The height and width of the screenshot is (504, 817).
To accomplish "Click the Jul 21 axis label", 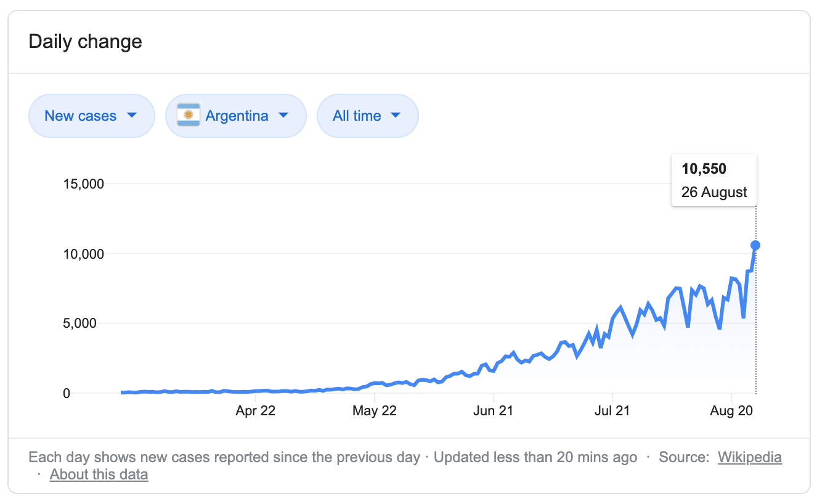I will click(612, 411).
